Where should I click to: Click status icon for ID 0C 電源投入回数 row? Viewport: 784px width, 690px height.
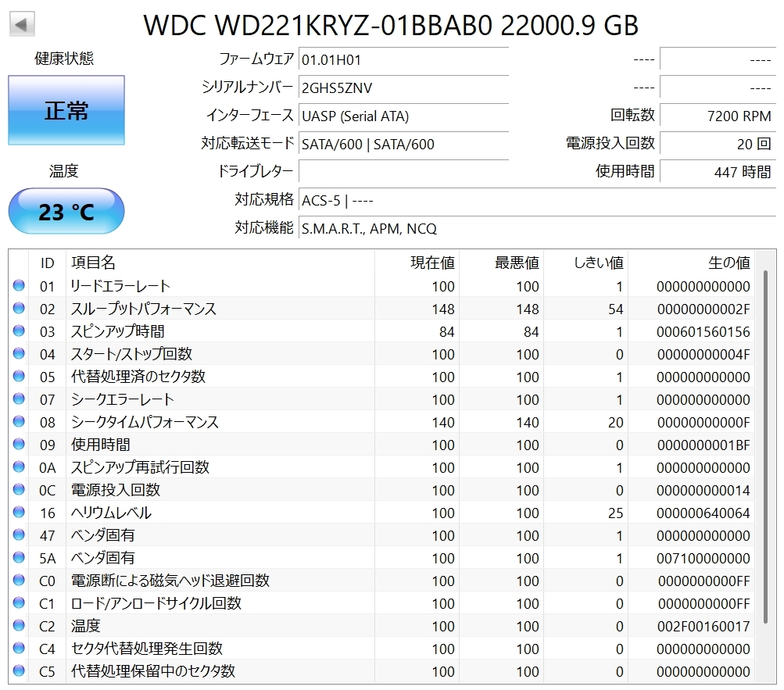pos(19,489)
